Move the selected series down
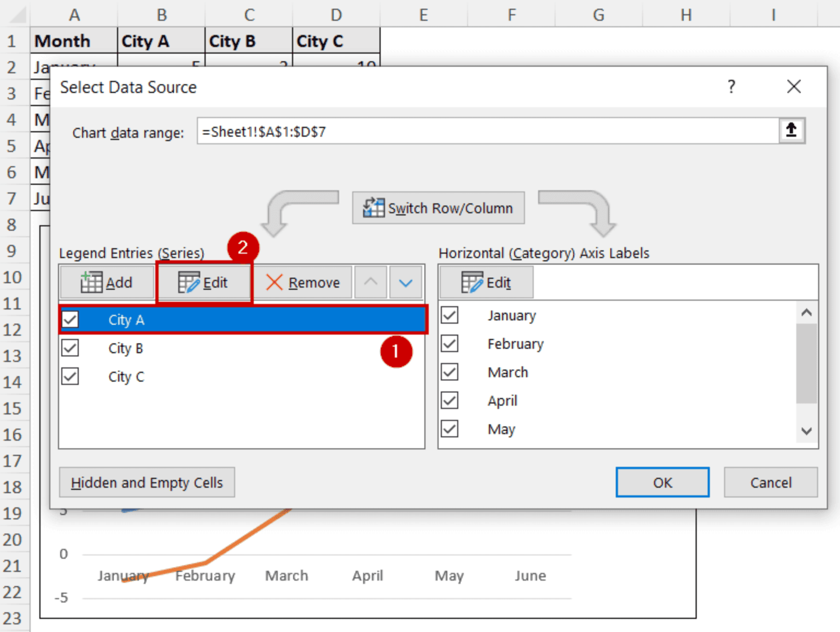 click(x=405, y=282)
